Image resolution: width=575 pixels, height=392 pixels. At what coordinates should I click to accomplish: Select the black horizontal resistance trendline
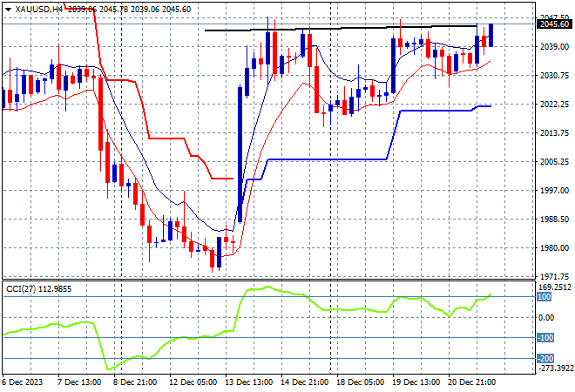341,28
